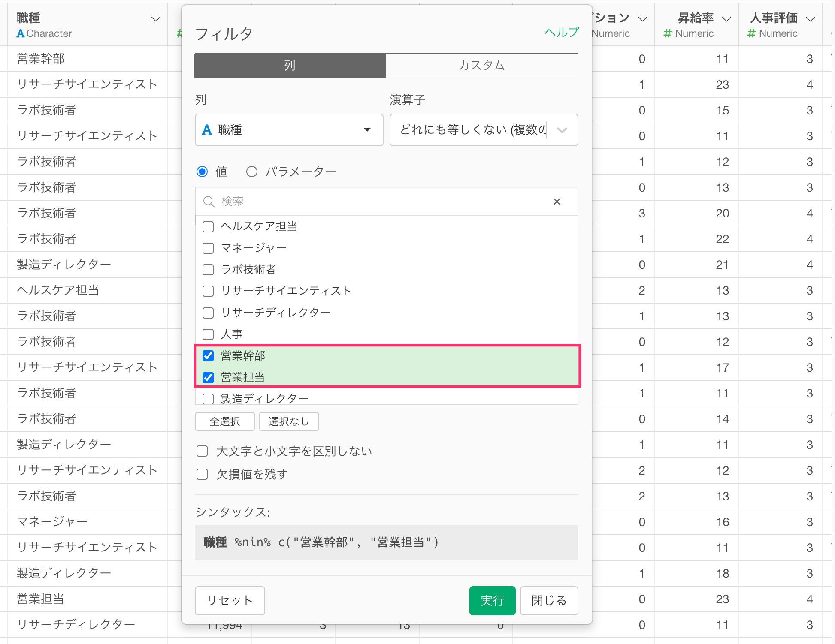Click the numeric # icon under 人事評価
Viewport: 835px width, 644px height.
click(x=751, y=33)
